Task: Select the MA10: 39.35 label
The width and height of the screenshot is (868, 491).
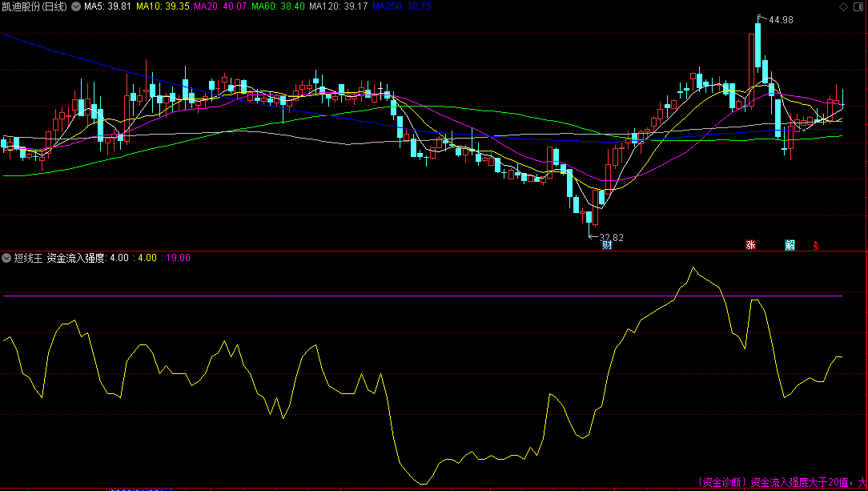Action: coord(163,6)
